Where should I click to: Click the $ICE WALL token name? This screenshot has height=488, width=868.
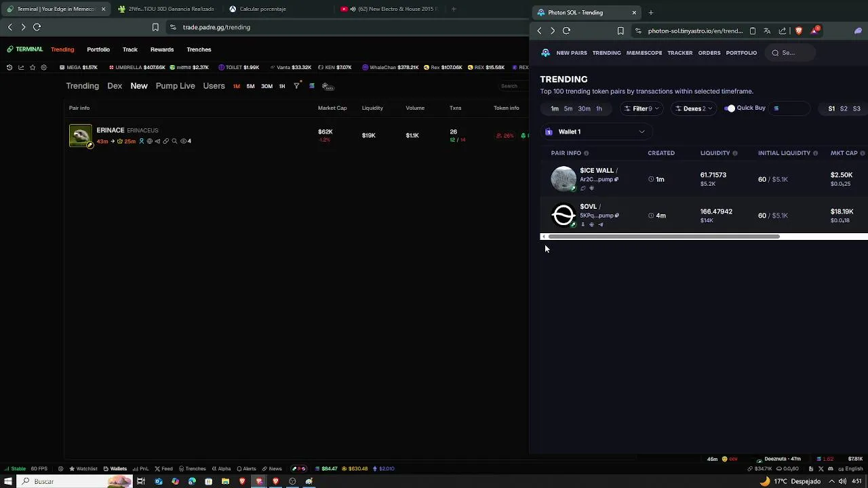[597, 171]
